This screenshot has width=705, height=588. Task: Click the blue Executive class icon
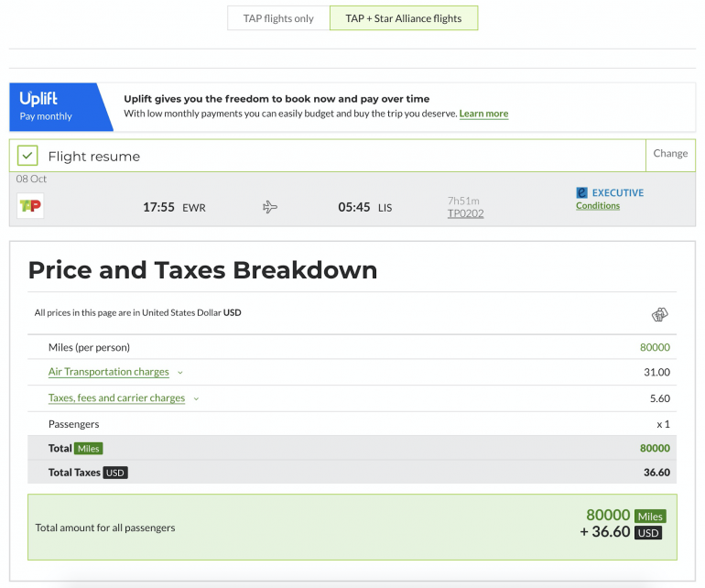[581, 193]
